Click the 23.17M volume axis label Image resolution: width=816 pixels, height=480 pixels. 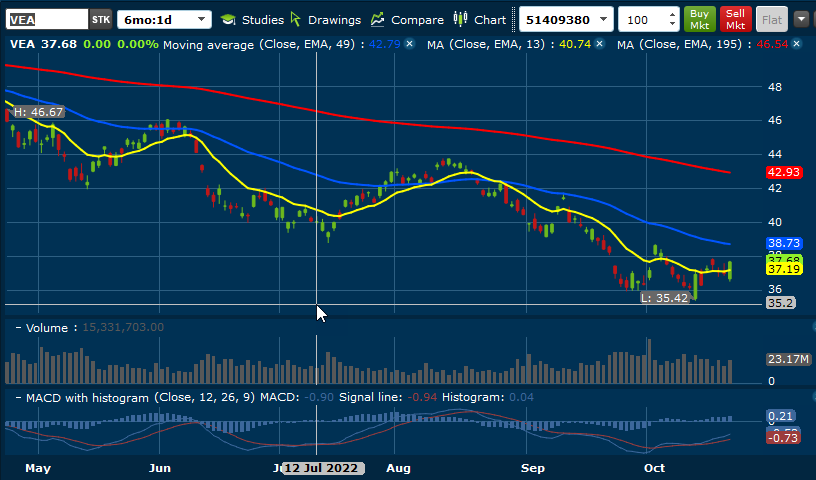(x=788, y=359)
